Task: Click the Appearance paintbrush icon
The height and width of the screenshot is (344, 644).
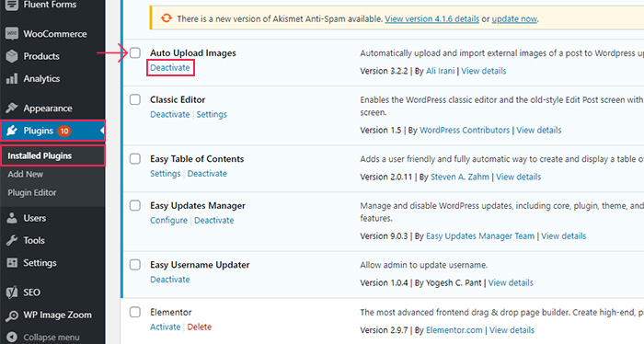Action: [x=12, y=108]
